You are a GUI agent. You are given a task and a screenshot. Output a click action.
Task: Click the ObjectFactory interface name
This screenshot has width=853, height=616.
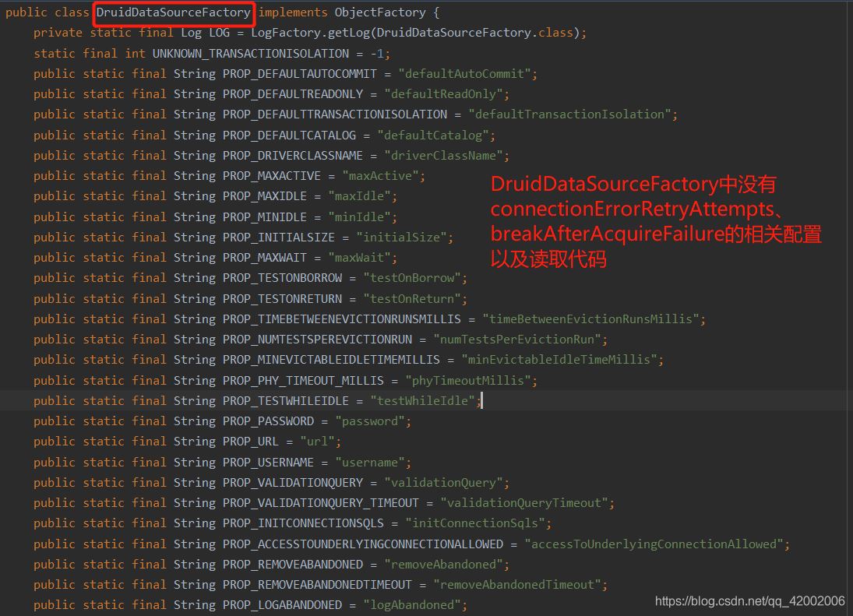point(380,12)
